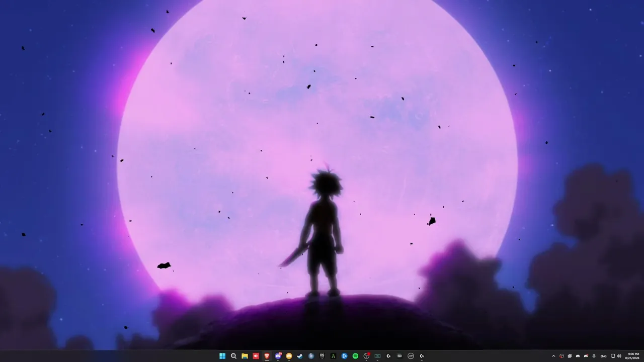644x362 pixels.
Task: Open Logitech G icon left of keyboard icon
Action: click(388, 356)
